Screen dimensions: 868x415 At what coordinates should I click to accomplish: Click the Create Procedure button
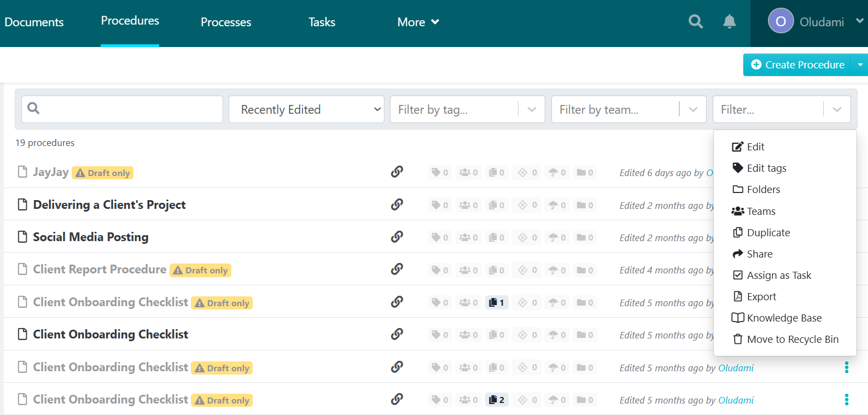pos(797,65)
